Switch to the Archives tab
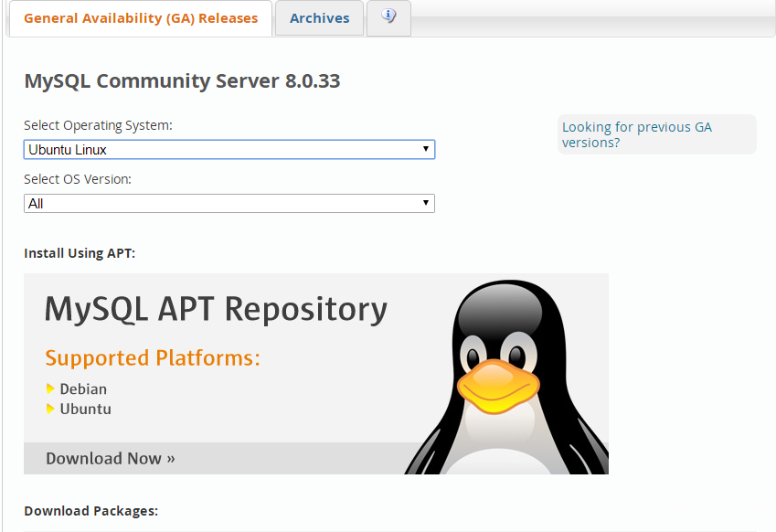Screen dimensions: 776x532 pos(319,17)
